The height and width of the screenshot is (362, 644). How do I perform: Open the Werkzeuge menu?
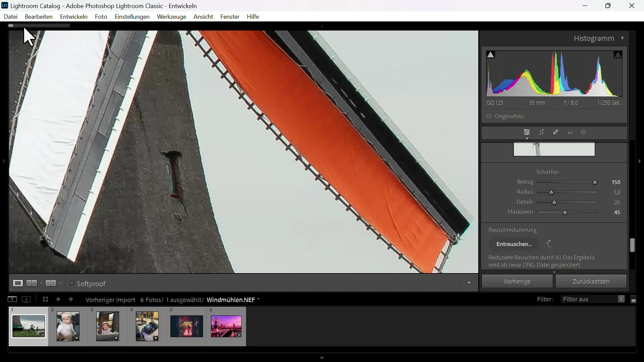click(171, 17)
